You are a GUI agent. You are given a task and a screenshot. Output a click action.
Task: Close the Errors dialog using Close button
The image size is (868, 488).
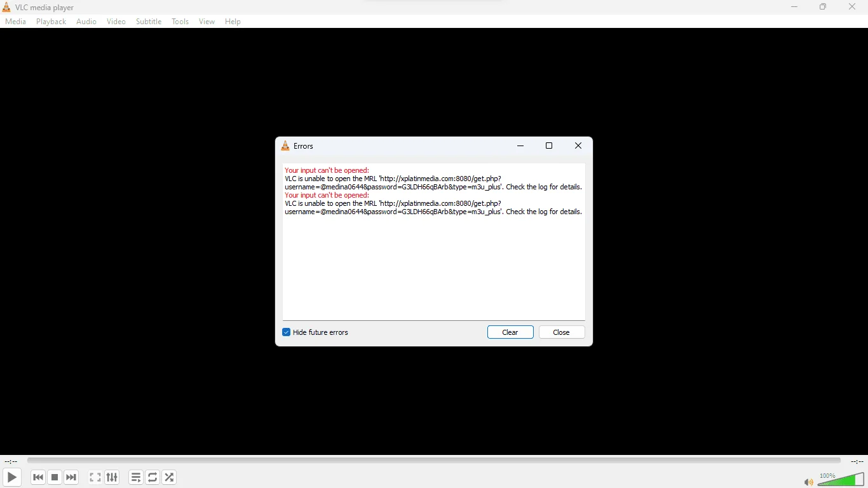point(562,332)
